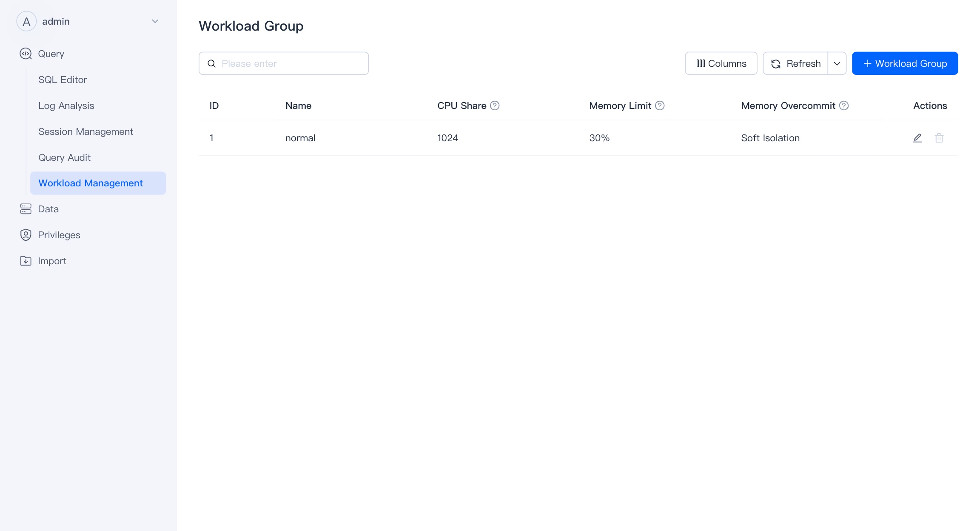Click the Query section icon in sidebar
The image size is (980, 531).
coord(26,54)
